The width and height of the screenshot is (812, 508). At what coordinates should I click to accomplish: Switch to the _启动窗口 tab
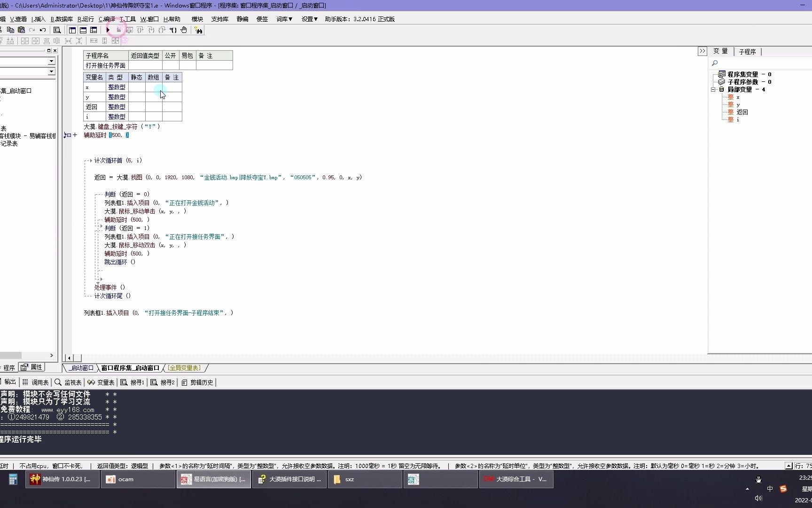click(x=81, y=368)
